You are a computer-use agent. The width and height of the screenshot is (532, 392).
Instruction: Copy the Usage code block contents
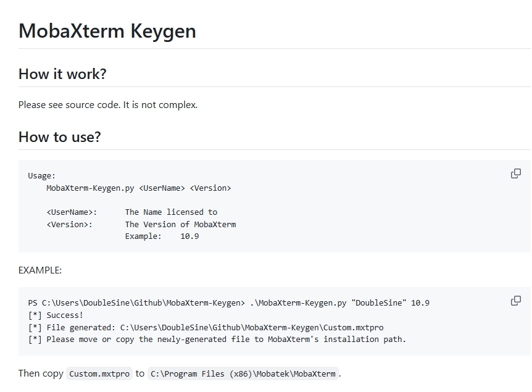(516, 173)
